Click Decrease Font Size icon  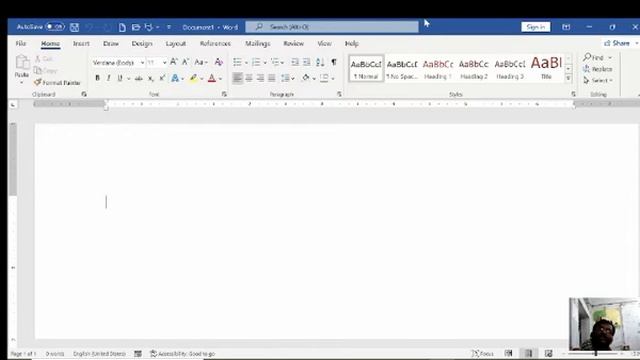click(x=185, y=62)
